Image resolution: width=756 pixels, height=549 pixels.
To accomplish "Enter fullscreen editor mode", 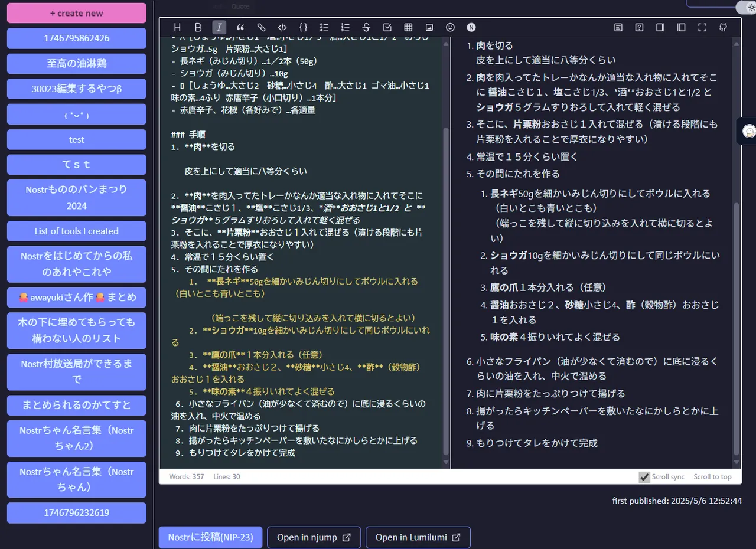I will [702, 27].
